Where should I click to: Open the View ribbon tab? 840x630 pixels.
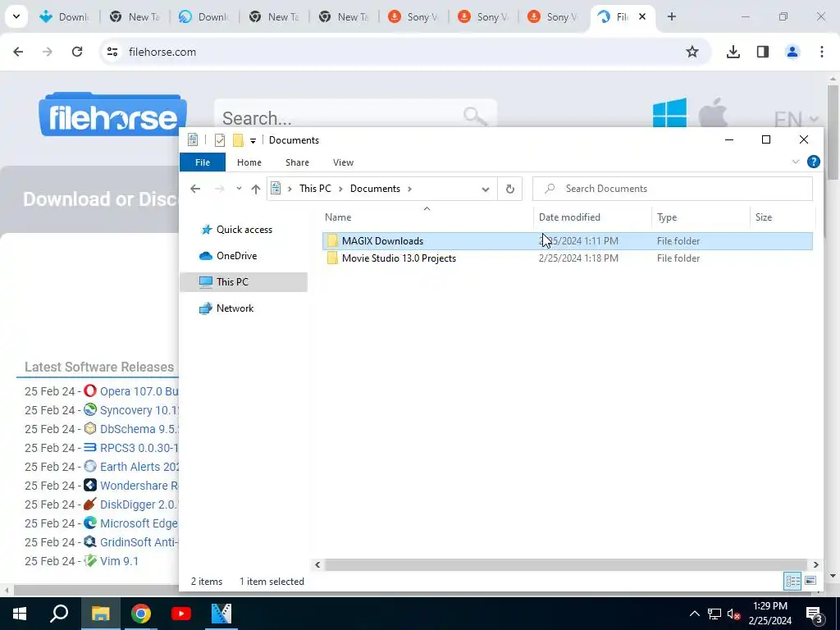coord(343,162)
